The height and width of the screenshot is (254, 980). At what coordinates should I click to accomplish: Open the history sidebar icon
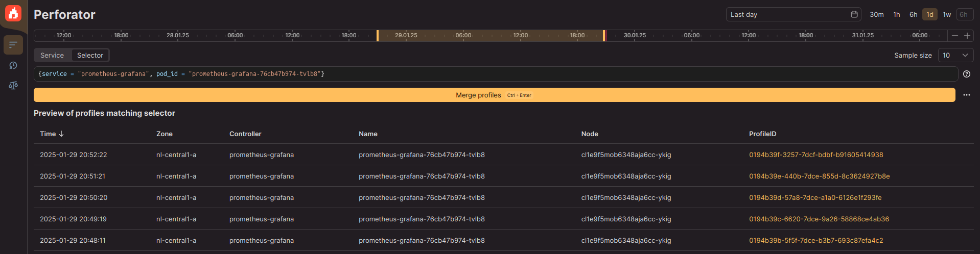tap(13, 65)
